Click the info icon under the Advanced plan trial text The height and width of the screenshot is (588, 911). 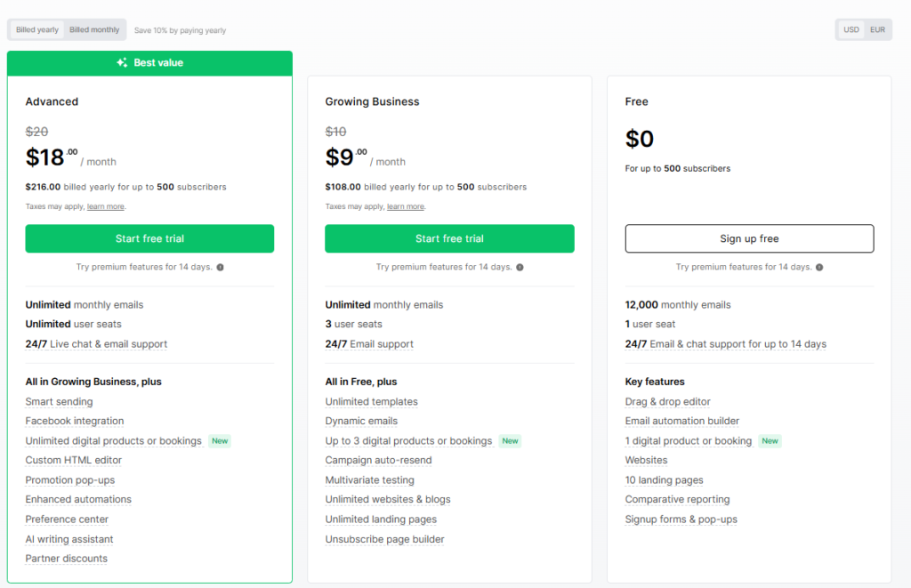(220, 267)
